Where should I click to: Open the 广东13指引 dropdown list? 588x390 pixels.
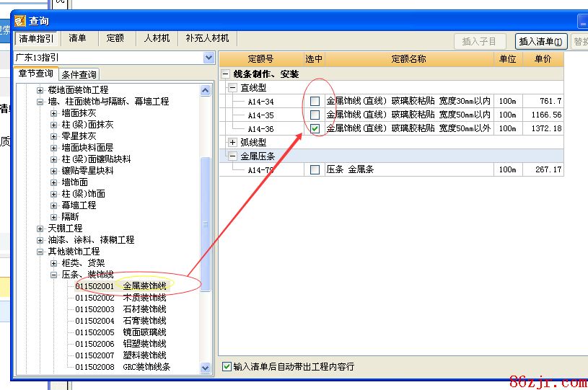click(209, 58)
